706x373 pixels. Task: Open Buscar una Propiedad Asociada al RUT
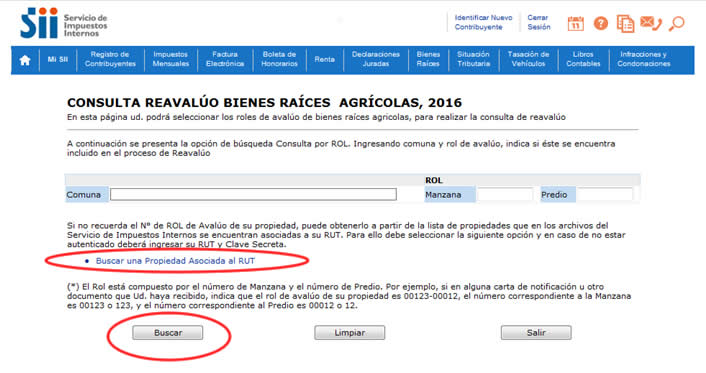175,261
